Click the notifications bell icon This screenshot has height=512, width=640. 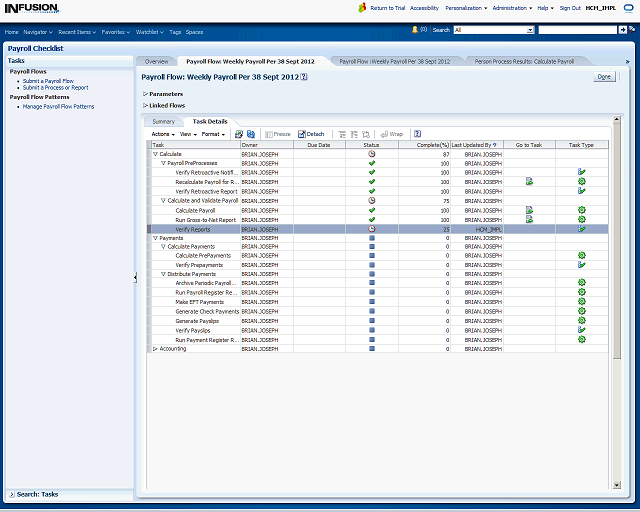414,30
